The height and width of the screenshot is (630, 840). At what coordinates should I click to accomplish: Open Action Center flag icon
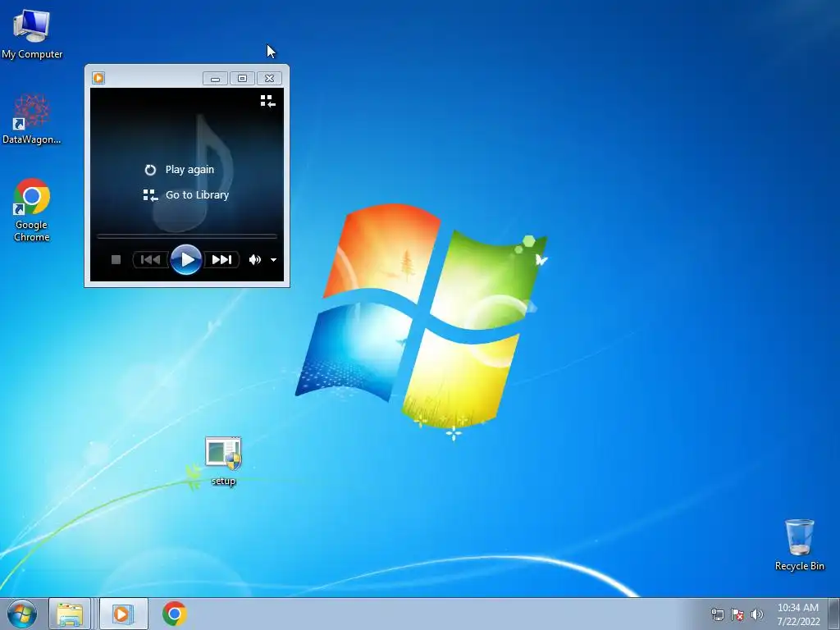coord(737,614)
